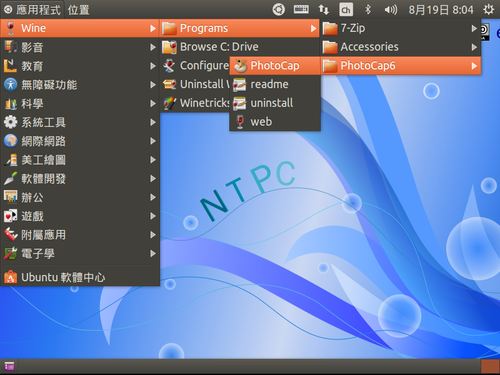Viewport: 500px width, 375px height.
Task: Open the 位置 menu in top panel
Action: [79, 10]
